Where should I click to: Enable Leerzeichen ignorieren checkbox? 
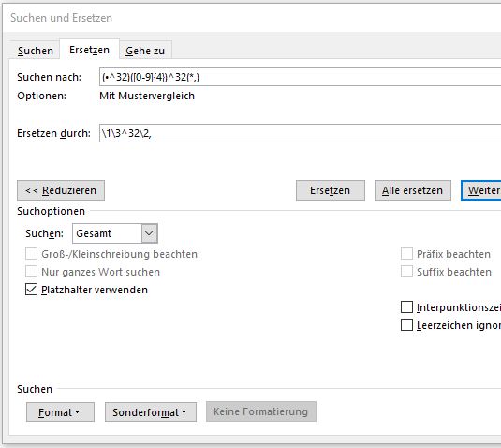pos(406,325)
